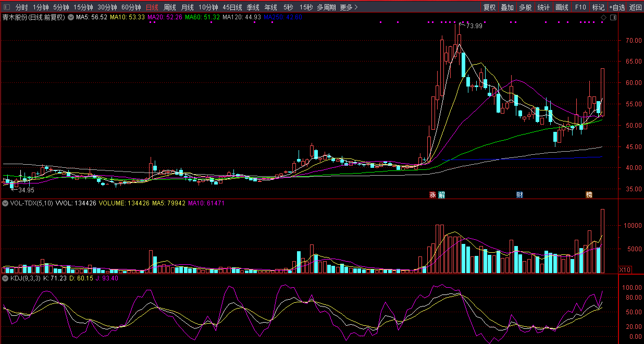The image size is (644, 344).
Task: Click the 解 event marker
Action: [x=441, y=195]
